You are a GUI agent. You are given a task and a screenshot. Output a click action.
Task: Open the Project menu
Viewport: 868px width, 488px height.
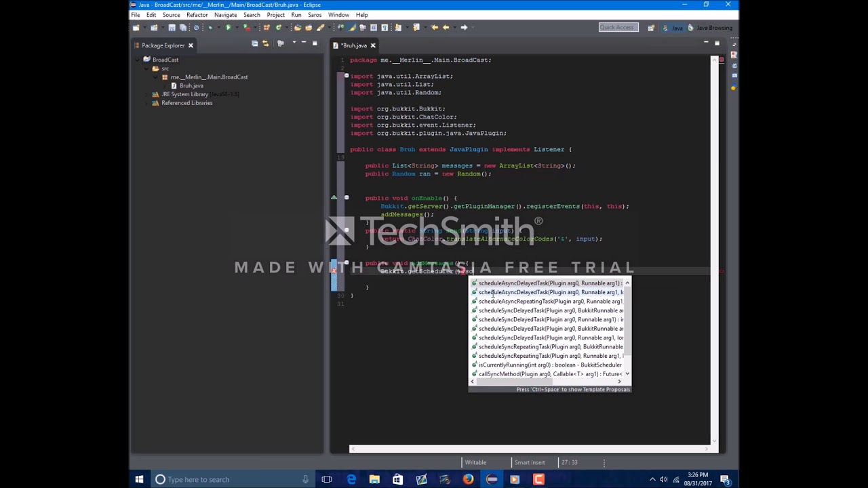point(275,15)
